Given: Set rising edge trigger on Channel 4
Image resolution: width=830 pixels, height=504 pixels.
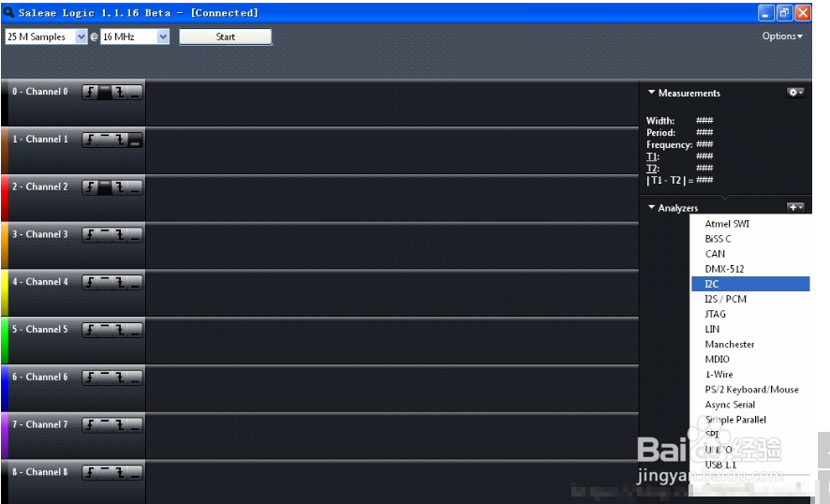Looking at the screenshot, I should [90, 283].
